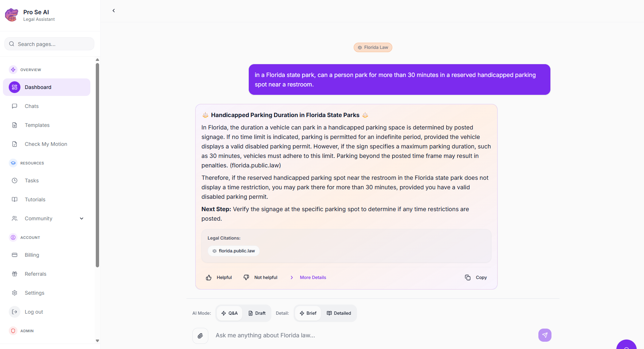Click the attachment paperclip in the chat bar

200,336
